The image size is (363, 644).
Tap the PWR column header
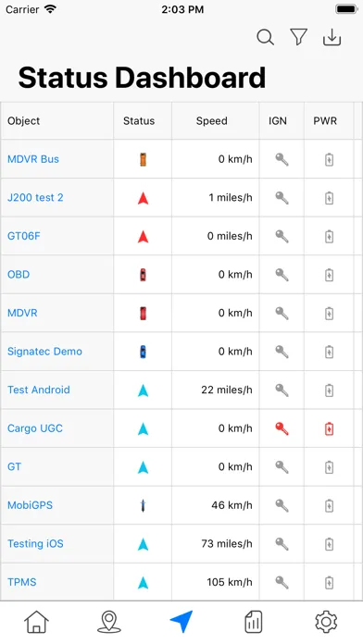325,120
